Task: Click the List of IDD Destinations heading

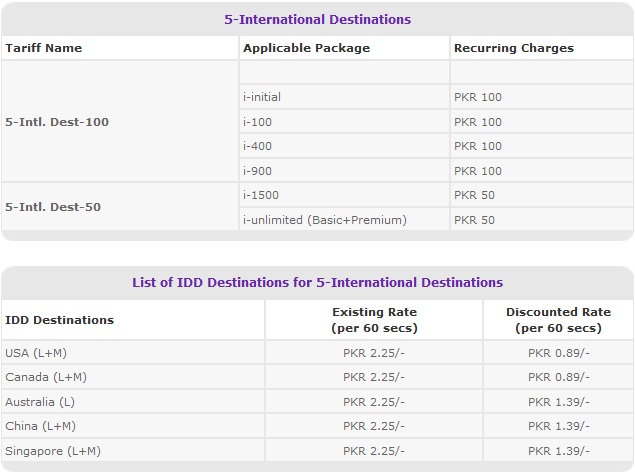Action: 318,282
